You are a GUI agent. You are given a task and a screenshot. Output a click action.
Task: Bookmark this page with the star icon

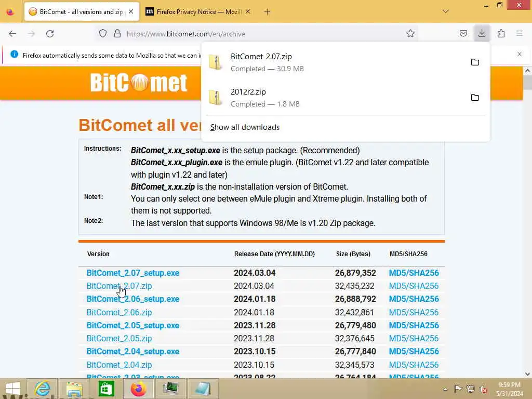coord(410,34)
